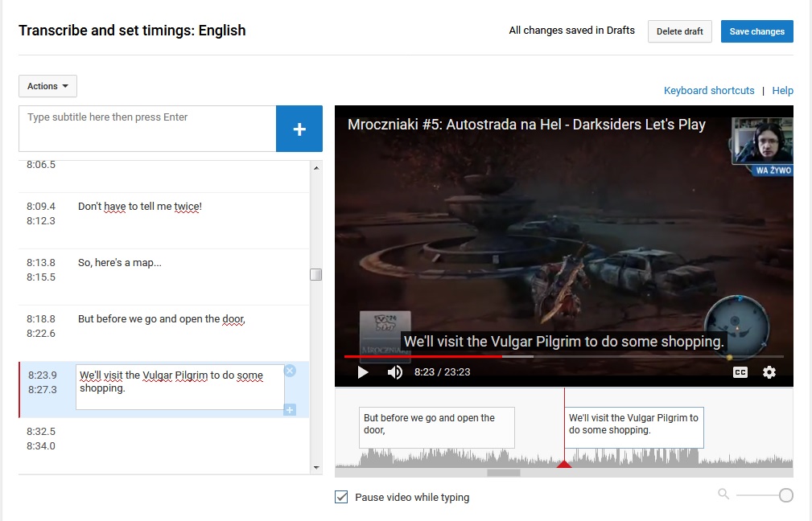The image size is (812, 521).
Task: Click the blue plus add-subtitle button
Action: [299, 129]
